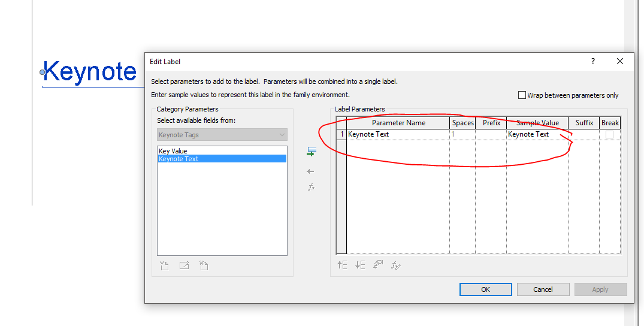Screen dimensions: 644x326
Task: Close the Edit Label dialog
Action: click(620, 61)
